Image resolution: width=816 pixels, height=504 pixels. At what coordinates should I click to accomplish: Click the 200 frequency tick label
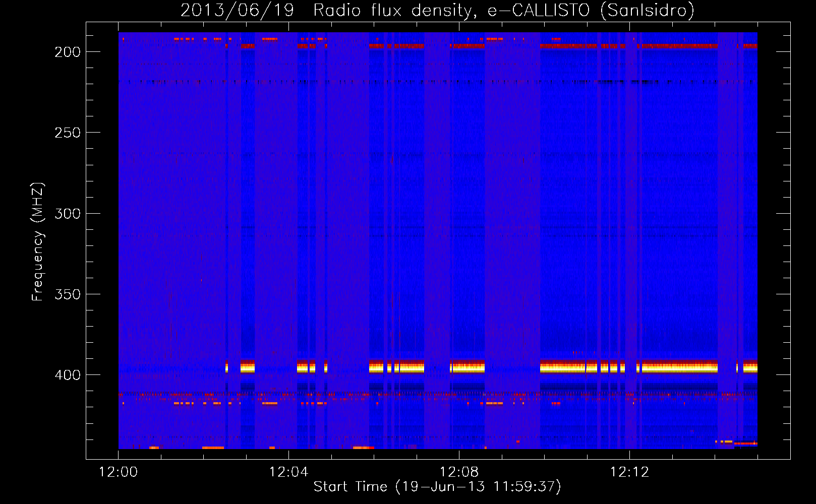pos(68,52)
